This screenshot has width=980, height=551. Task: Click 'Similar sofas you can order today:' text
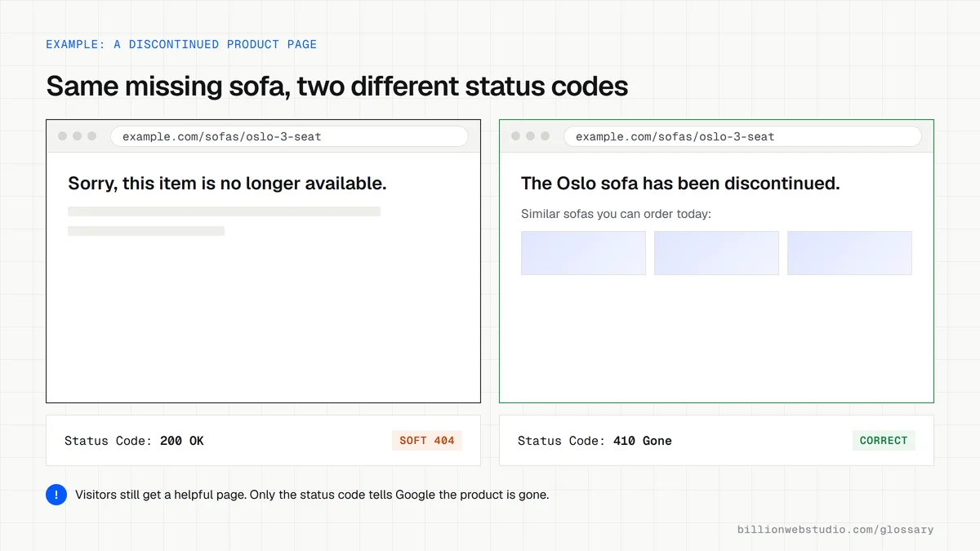point(617,215)
